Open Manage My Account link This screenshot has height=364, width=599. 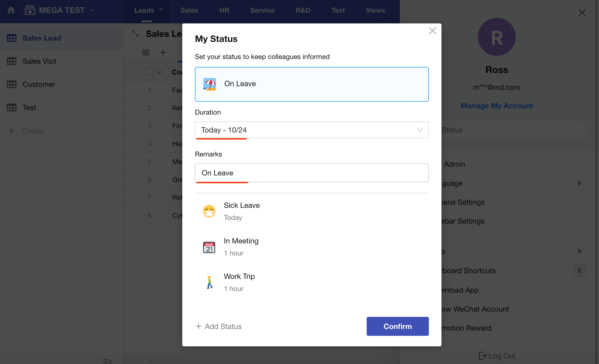click(x=497, y=106)
